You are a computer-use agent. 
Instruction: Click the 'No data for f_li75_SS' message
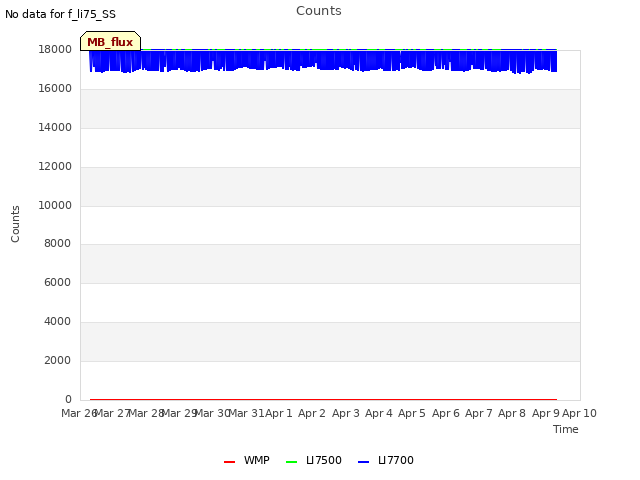(x=60, y=14)
